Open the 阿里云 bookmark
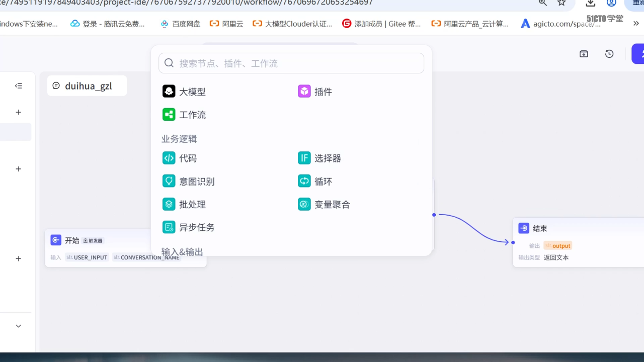The image size is (644, 362). [x=226, y=24]
